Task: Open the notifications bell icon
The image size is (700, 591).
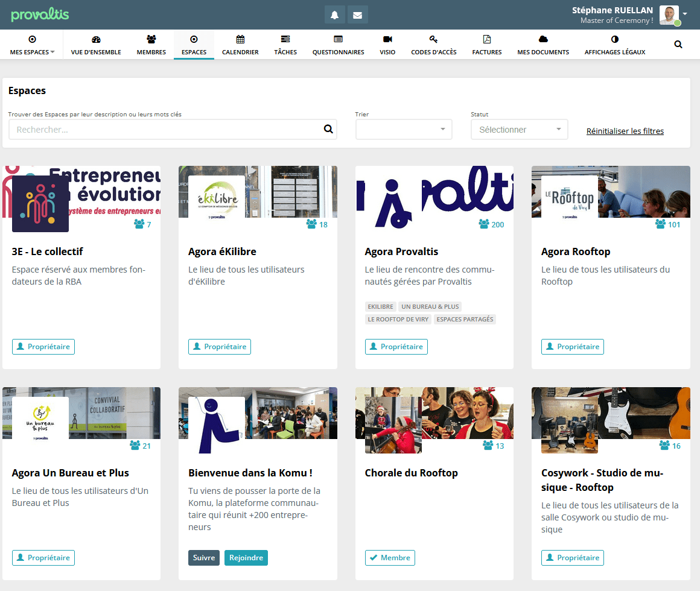Action: [x=334, y=15]
